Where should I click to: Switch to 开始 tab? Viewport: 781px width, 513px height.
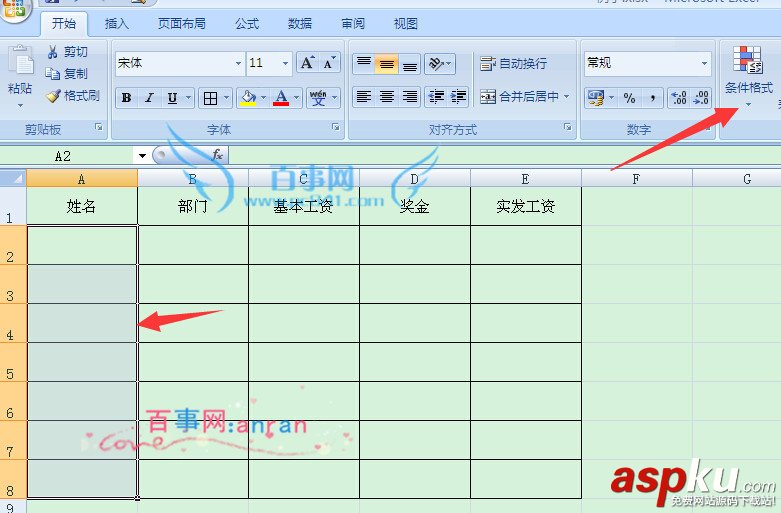coord(64,23)
